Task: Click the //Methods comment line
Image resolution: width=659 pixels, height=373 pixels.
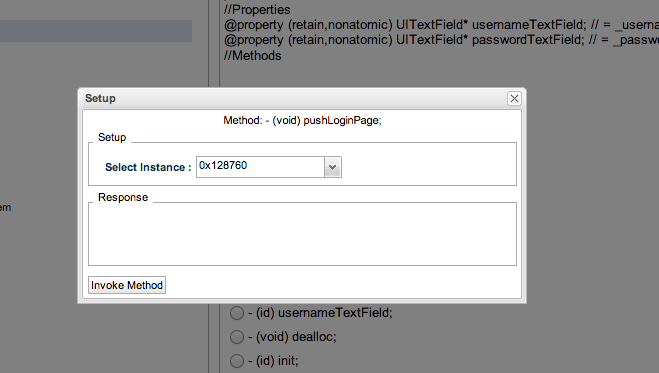Action: coord(253,55)
